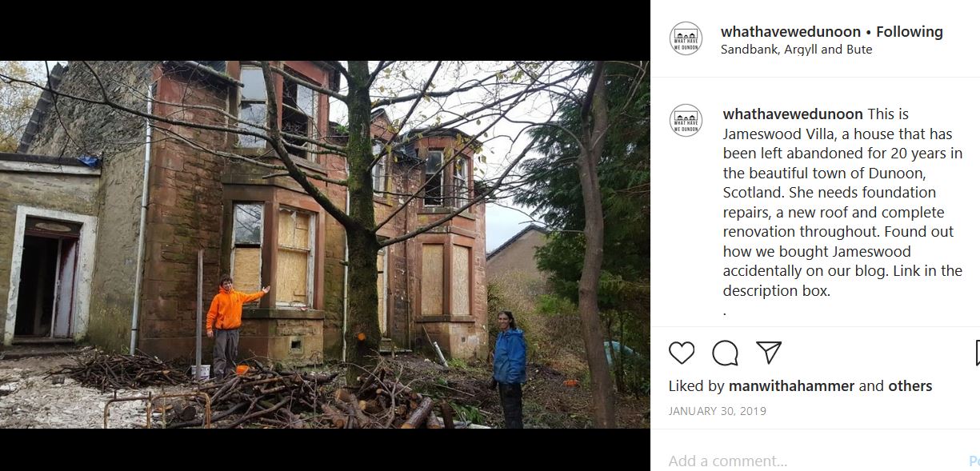Click the Post button next to the comment box
Image resolution: width=980 pixels, height=471 pixels.
click(974, 461)
